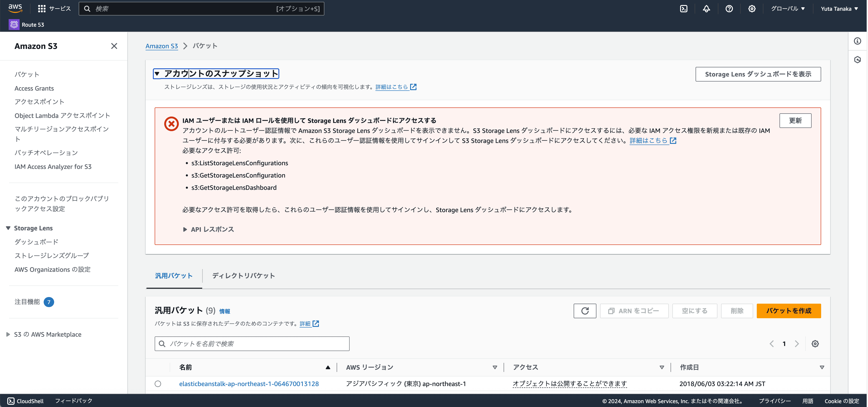
Task: Click the 更新 button in the alert
Action: [x=795, y=121]
